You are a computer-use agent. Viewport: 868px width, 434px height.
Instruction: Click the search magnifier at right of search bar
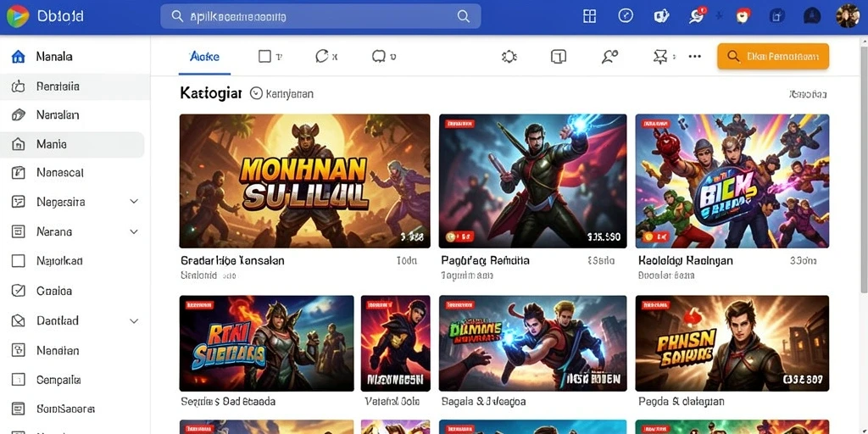click(464, 17)
